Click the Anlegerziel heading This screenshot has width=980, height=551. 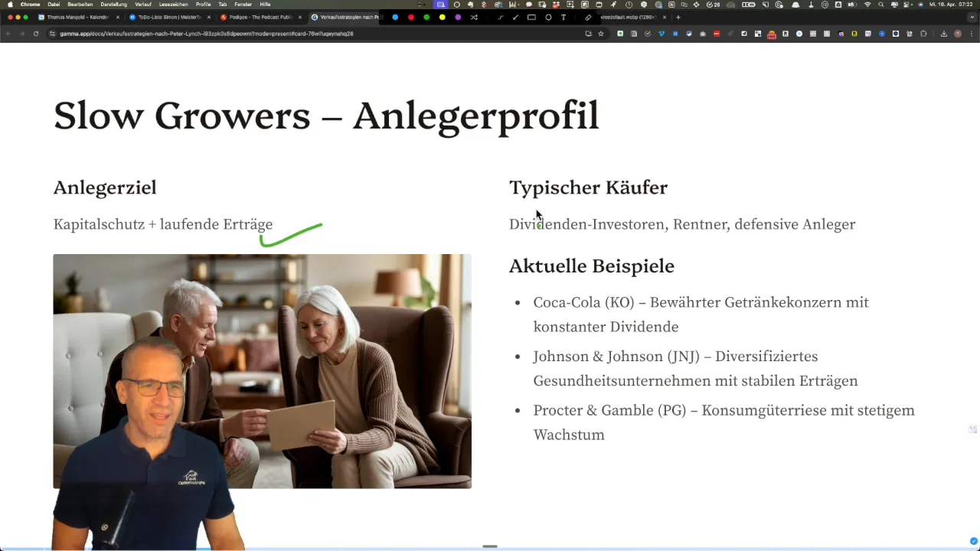point(105,187)
